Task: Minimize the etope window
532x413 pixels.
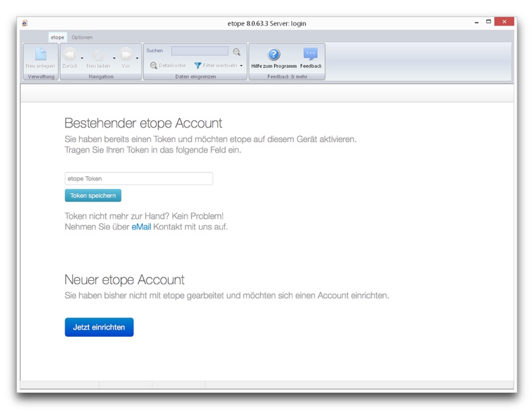Action: tap(476, 22)
